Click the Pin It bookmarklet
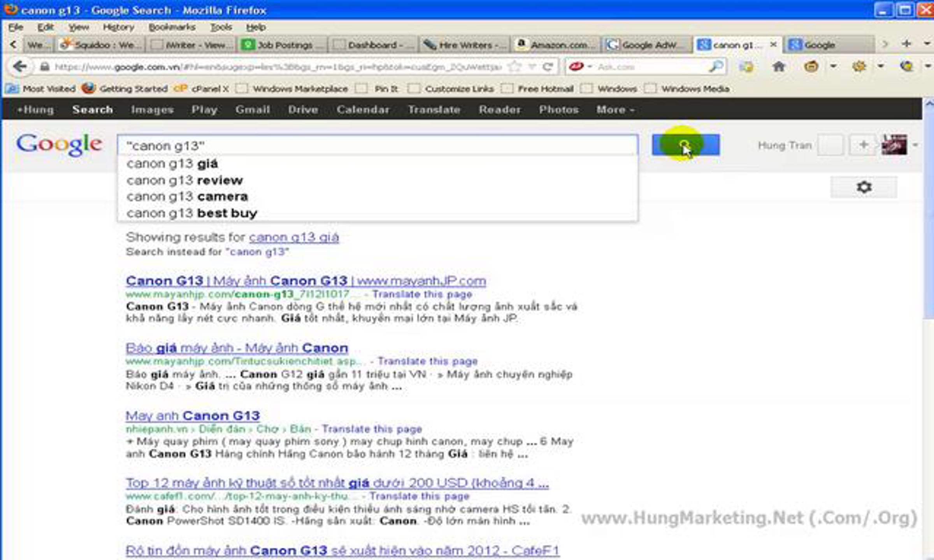 pos(377,89)
